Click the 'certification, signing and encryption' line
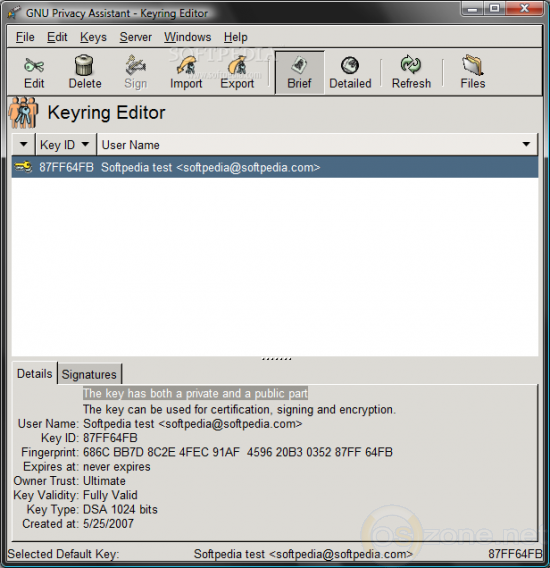 coord(239,409)
